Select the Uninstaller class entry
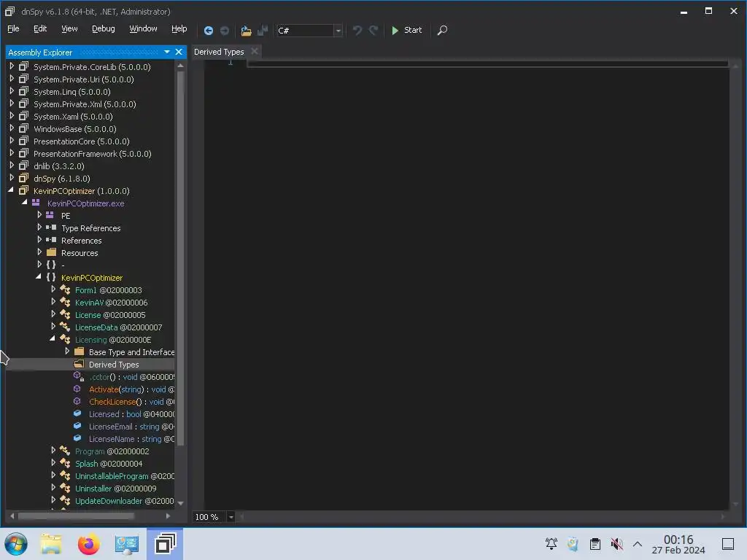This screenshot has width=747, height=560. click(116, 489)
